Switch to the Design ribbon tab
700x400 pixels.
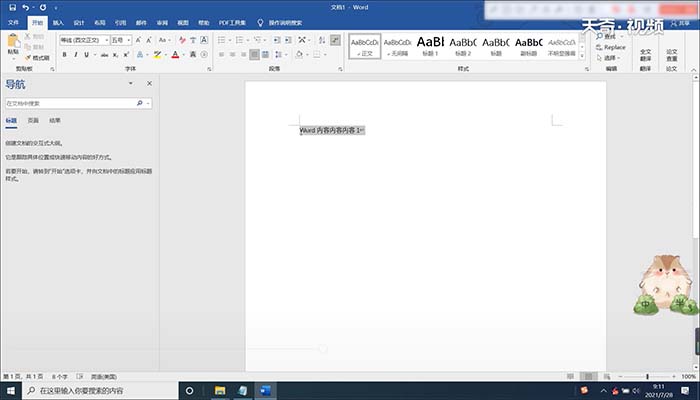pos(79,23)
